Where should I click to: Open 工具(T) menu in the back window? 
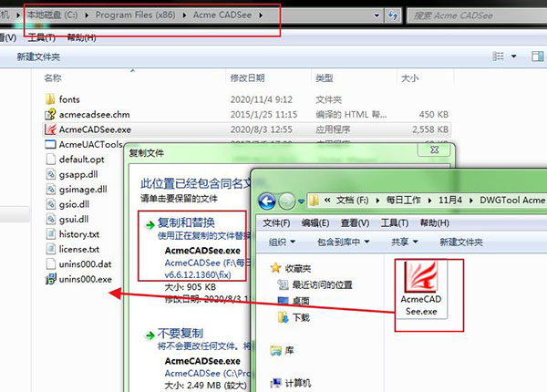pyautogui.click(x=42, y=37)
